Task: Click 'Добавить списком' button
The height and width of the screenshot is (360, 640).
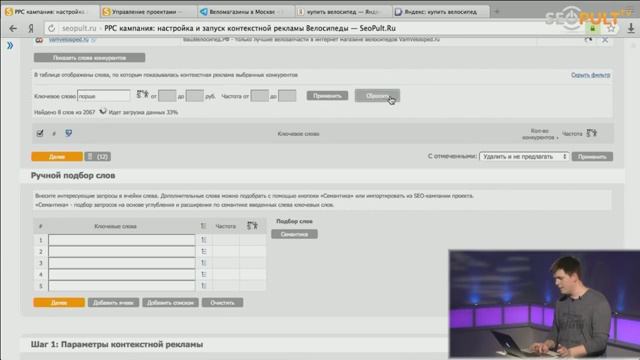Action: coord(170,302)
